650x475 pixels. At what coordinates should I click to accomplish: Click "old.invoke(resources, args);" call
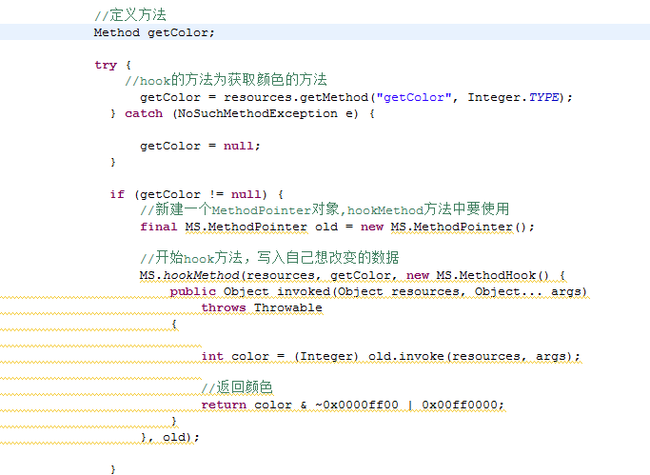coord(474,356)
